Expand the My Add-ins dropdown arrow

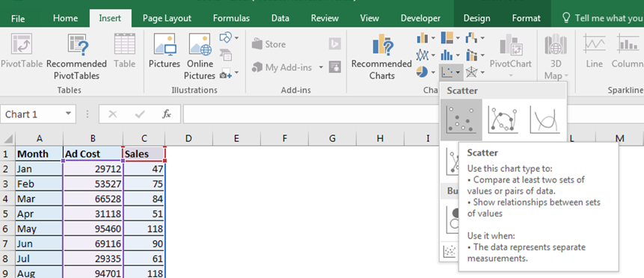coord(321,67)
